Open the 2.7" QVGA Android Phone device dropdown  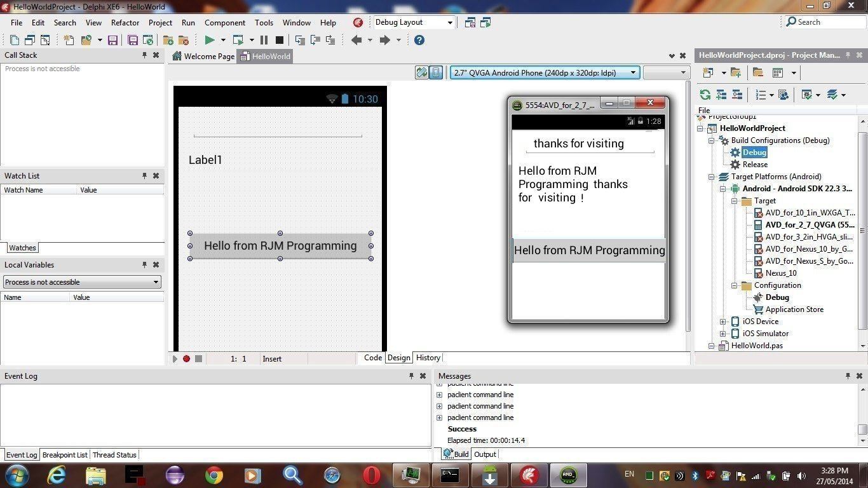click(x=633, y=72)
